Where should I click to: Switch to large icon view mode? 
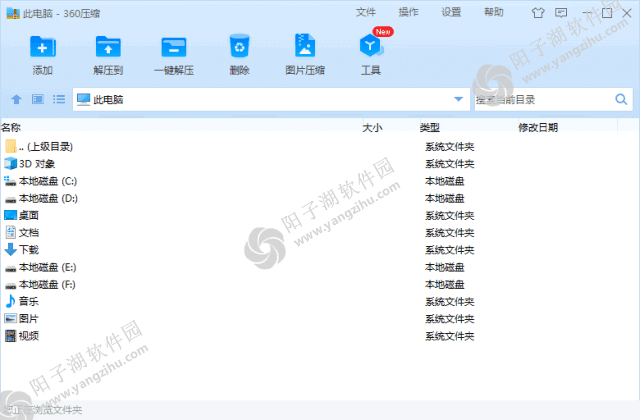click(x=38, y=99)
